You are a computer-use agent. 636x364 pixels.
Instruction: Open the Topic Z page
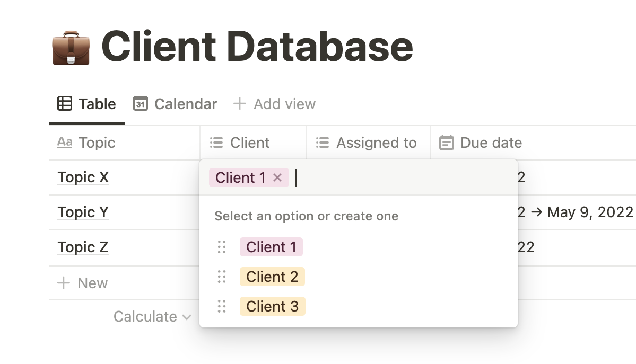click(83, 247)
